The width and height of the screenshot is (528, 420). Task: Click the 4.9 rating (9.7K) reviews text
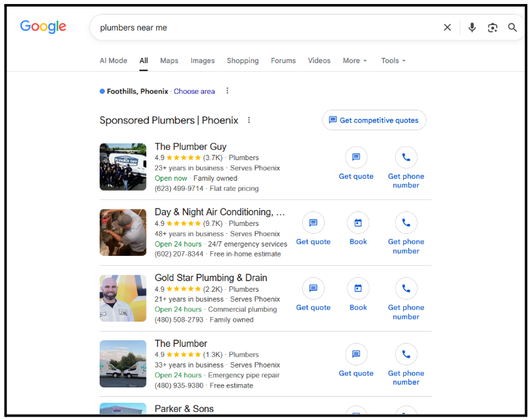[189, 223]
